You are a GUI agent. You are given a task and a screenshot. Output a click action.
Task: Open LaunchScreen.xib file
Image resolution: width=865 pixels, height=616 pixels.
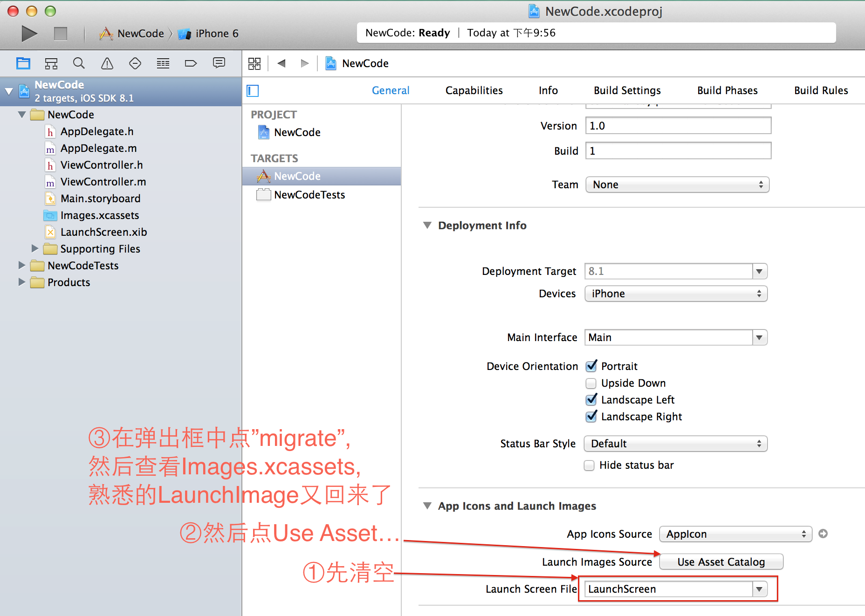pyautogui.click(x=103, y=232)
